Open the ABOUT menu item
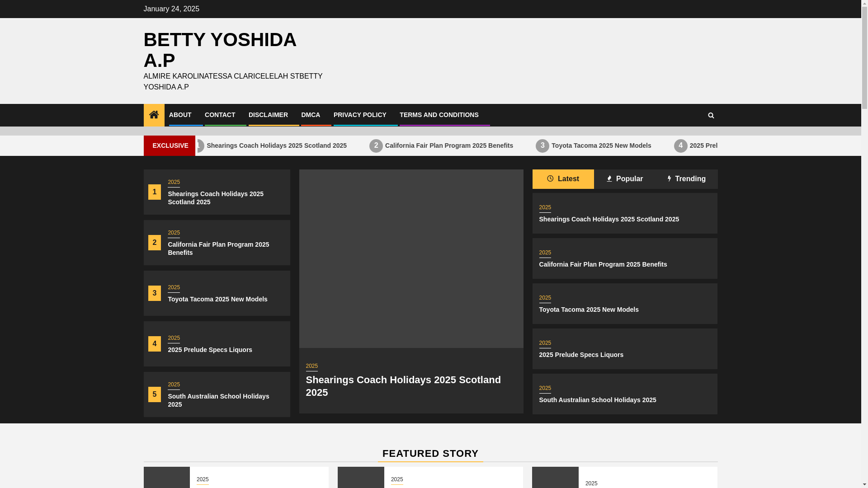The height and width of the screenshot is (488, 868). tap(180, 115)
